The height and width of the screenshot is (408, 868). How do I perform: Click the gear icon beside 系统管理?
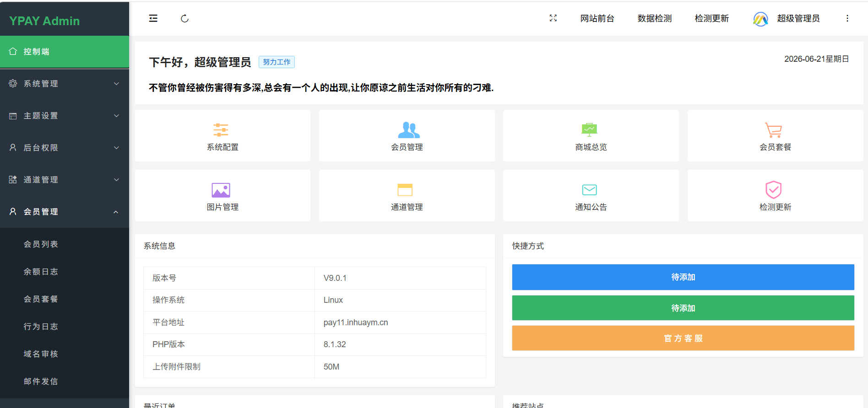pyautogui.click(x=13, y=83)
